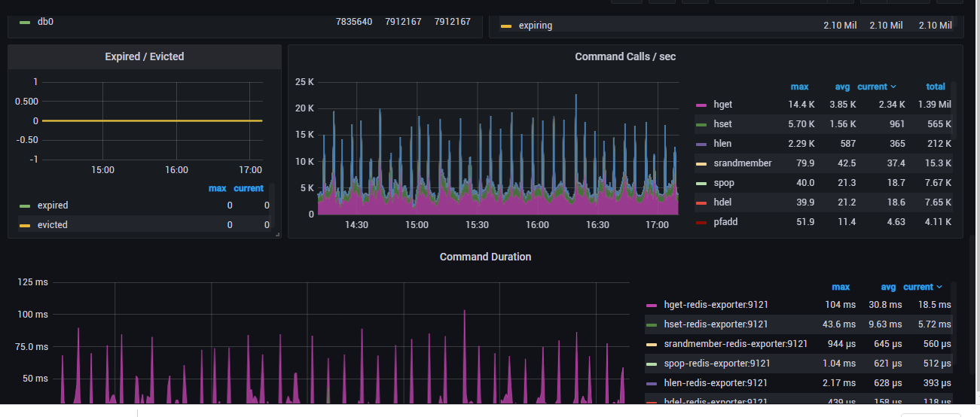
Task: Click the hget color swatch in Command Calls legend
Action: tap(701, 105)
